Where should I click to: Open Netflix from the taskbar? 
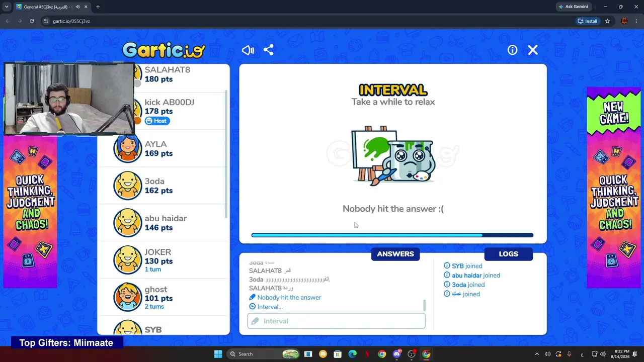pos(367,354)
